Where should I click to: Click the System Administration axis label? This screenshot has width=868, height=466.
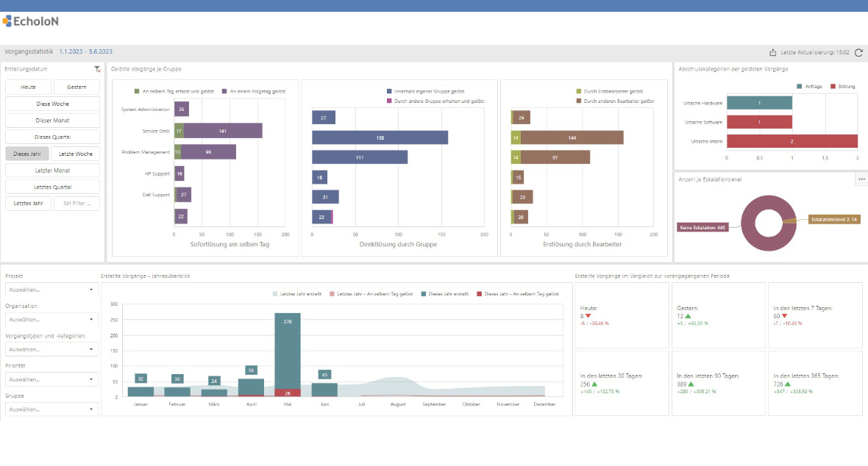point(145,110)
